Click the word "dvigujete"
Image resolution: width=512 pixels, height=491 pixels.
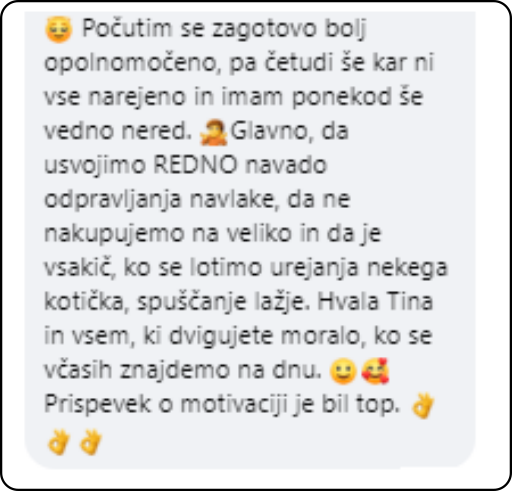pyautogui.click(x=221, y=336)
